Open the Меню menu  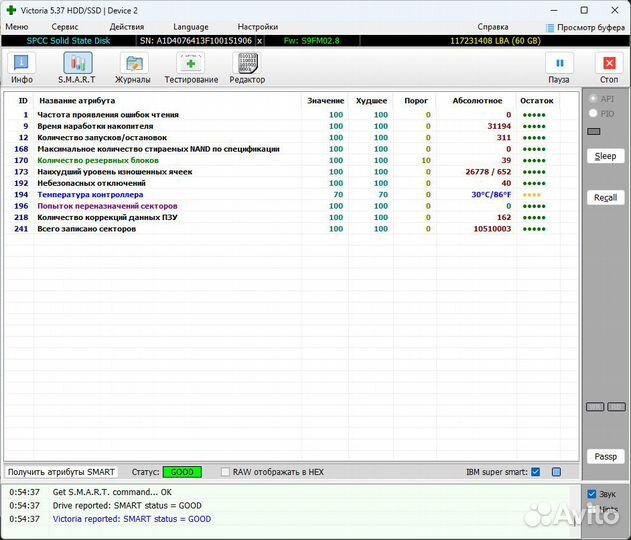tap(17, 27)
